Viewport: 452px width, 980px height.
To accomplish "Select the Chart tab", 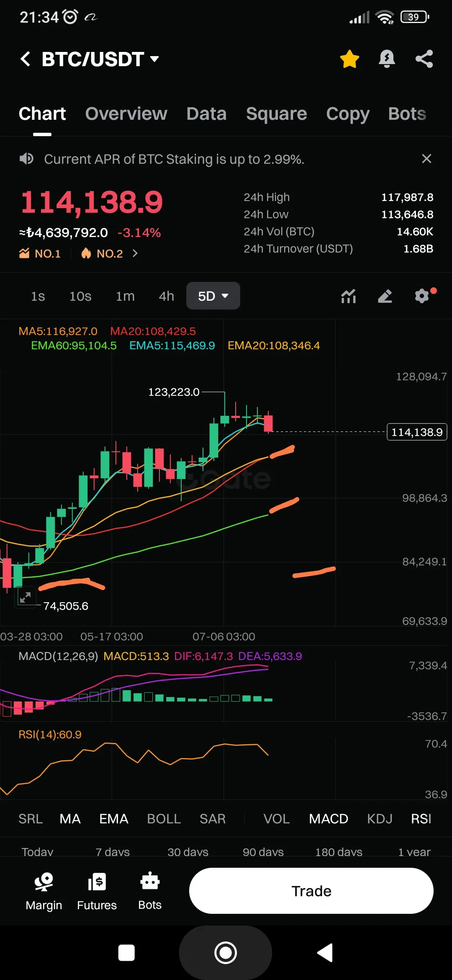I will pos(42,114).
